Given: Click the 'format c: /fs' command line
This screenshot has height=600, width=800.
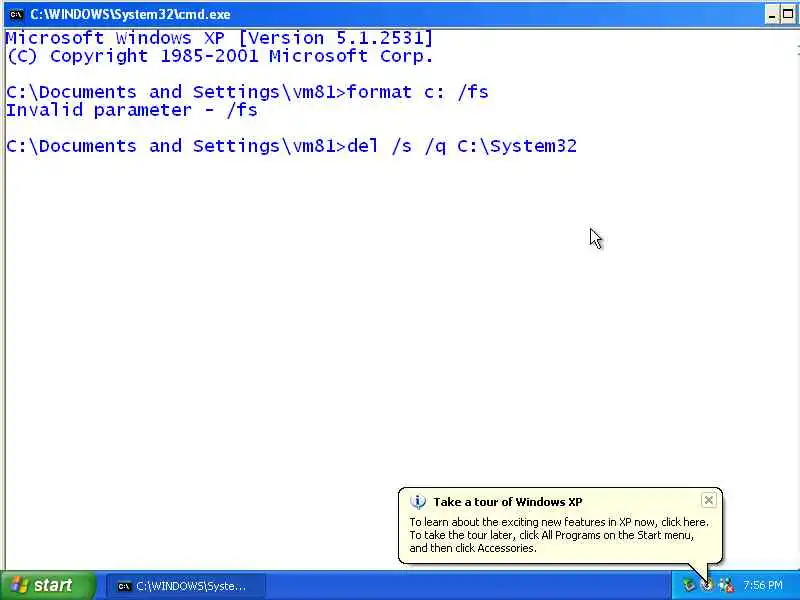Looking at the screenshot, I should point(247,92).
